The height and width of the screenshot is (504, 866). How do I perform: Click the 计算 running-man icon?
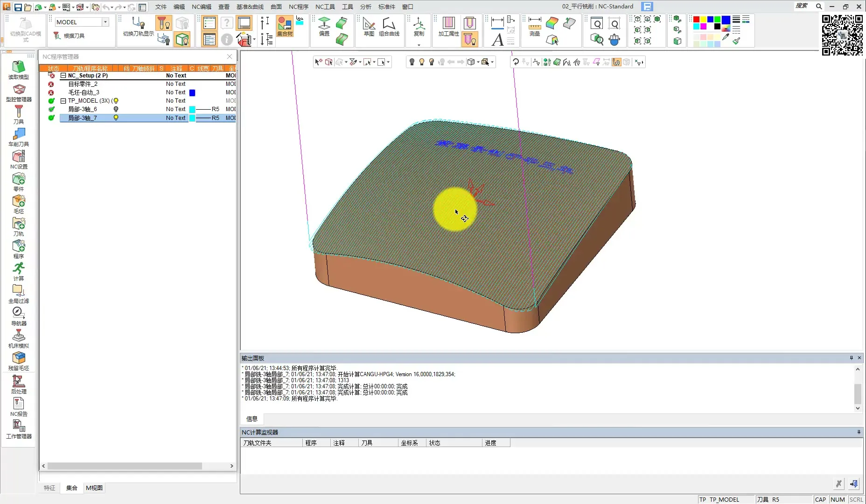pyautogui.click(x=19, y=270)
